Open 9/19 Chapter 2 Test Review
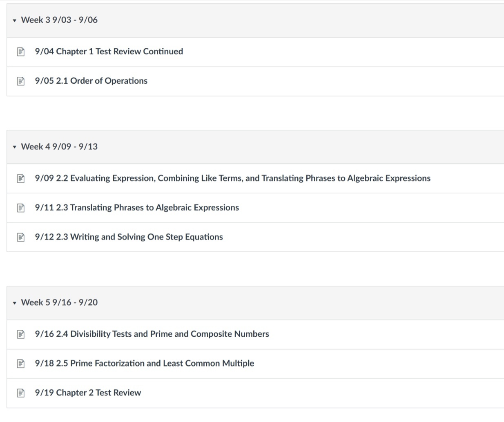504x422 pixels. tap(88, 393)
